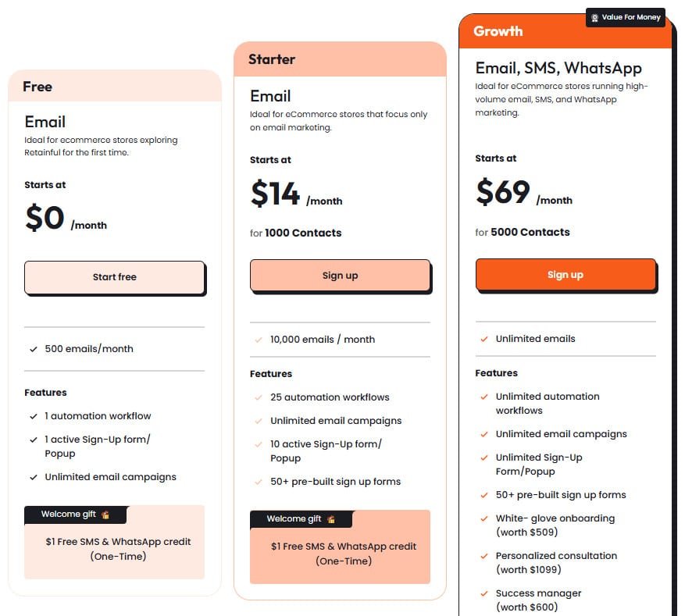The height and width of the screenshot is (616, 685).
Task: Select the Starter plan header
Action: (340, 59)
